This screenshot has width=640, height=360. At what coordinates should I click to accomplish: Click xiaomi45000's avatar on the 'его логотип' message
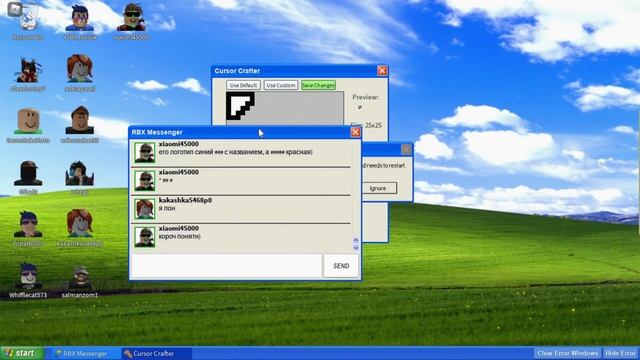tap(145, 152)
